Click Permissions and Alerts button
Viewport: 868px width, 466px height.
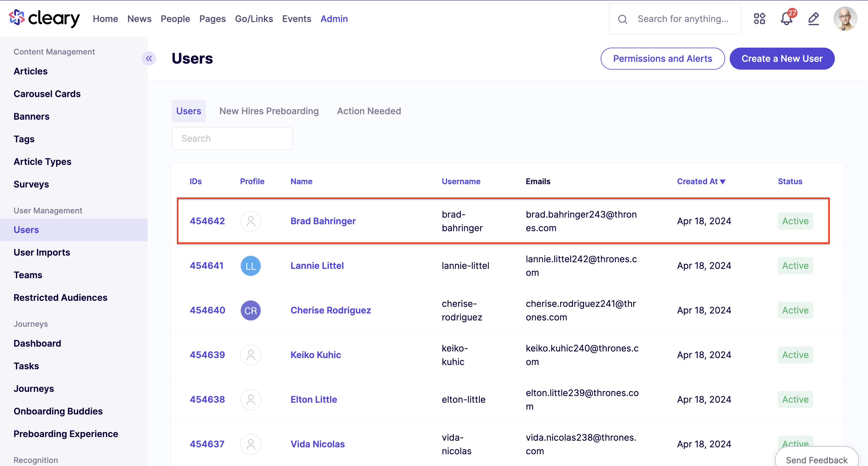[662, 59]
